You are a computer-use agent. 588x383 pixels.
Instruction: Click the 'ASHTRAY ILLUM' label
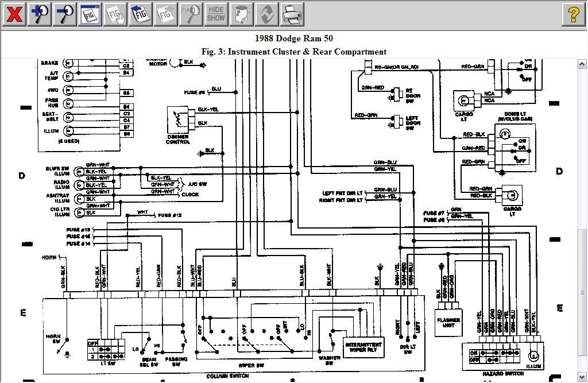pos(58,198)
